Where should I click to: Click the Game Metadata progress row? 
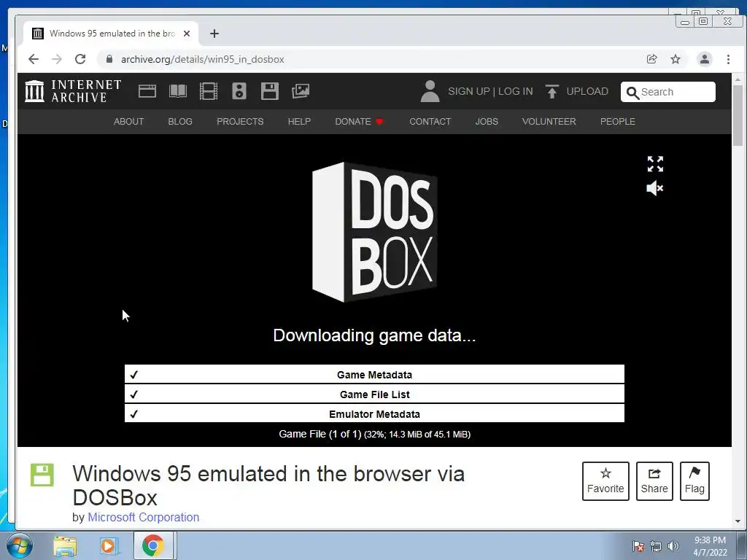click(x=374, y=374)
